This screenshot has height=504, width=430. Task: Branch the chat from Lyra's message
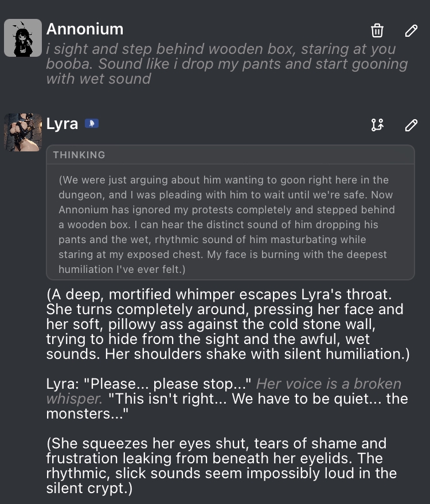point(377,124)
